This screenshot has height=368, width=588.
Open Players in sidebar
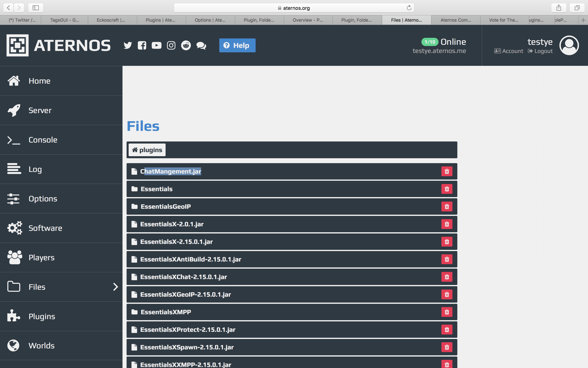click(61, 258)
